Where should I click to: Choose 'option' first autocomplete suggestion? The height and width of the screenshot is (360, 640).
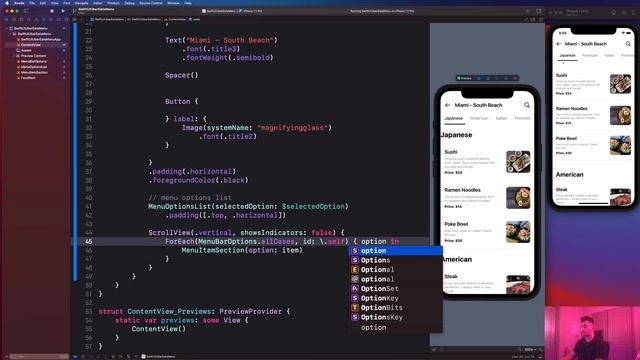396,251
